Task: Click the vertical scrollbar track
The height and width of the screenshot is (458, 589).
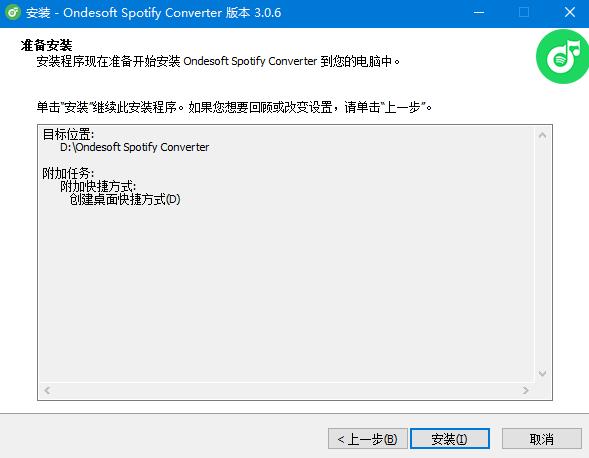Action: (x=542, y=254)
